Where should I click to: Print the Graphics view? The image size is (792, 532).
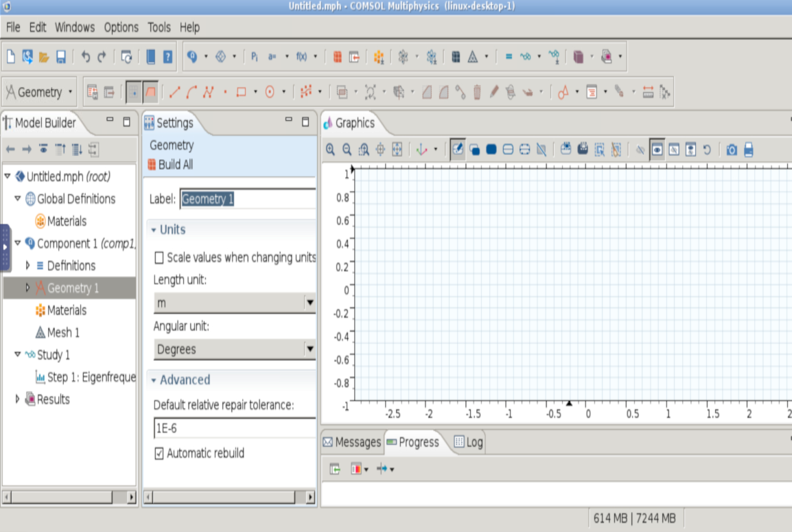tap(749, 150)
